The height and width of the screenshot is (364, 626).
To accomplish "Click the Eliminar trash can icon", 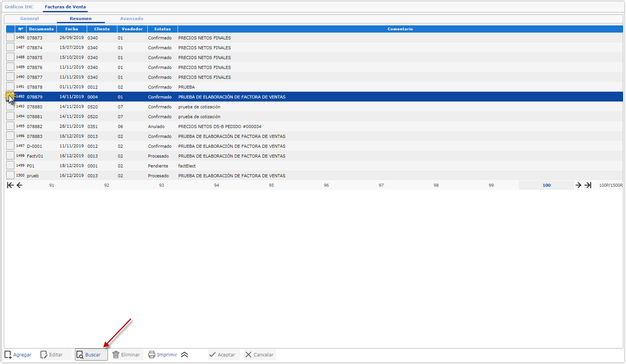I will [116, 355].
